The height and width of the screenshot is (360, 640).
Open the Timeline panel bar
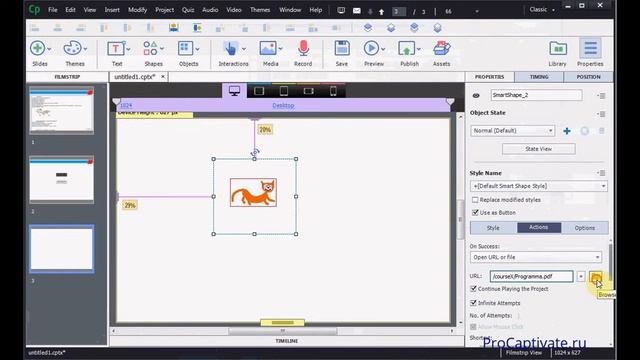coord(287,341)
